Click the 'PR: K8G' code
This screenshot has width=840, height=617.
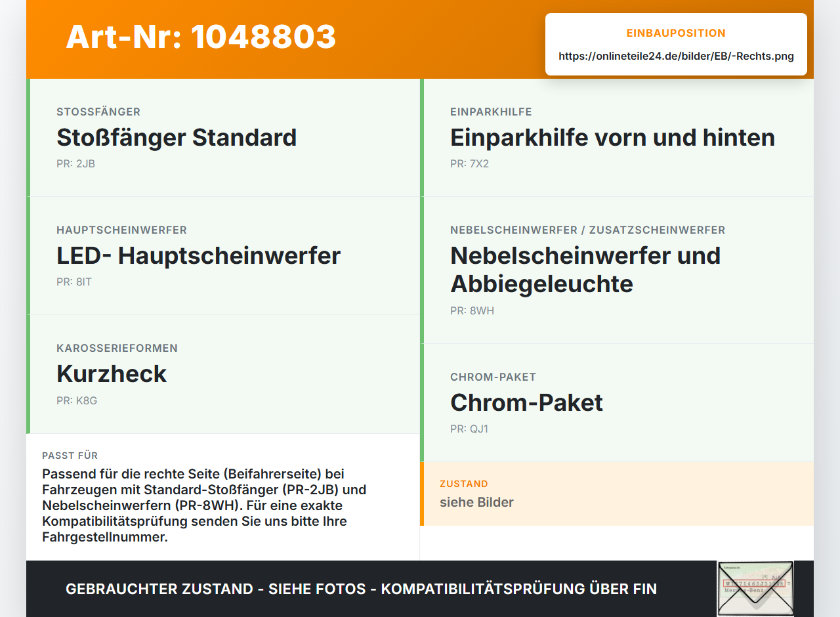pos(77,400)
